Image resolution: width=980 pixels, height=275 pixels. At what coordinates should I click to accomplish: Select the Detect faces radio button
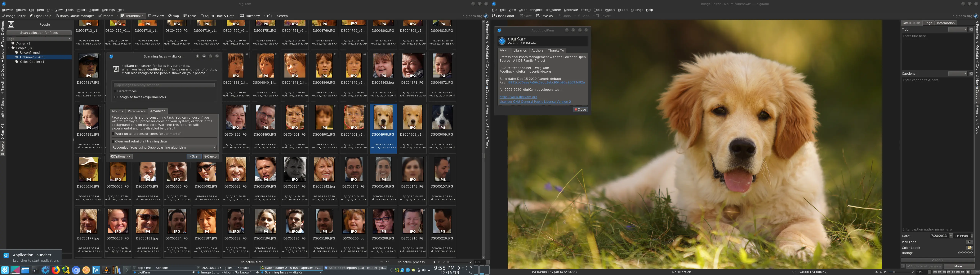(115, 91)
